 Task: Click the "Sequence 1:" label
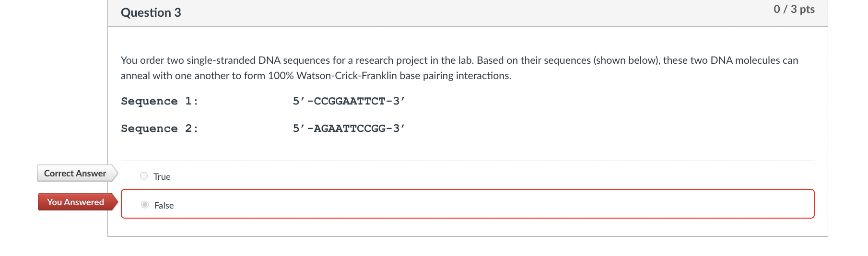159,101
